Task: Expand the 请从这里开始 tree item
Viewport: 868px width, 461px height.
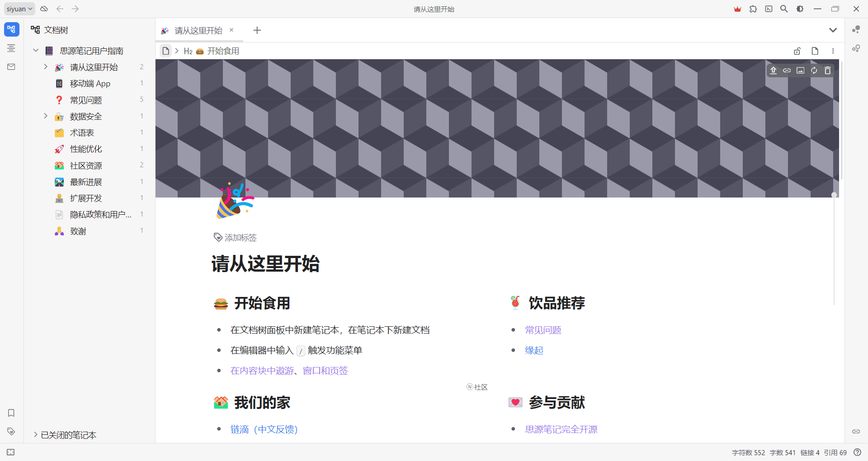Action: point(46,67)
